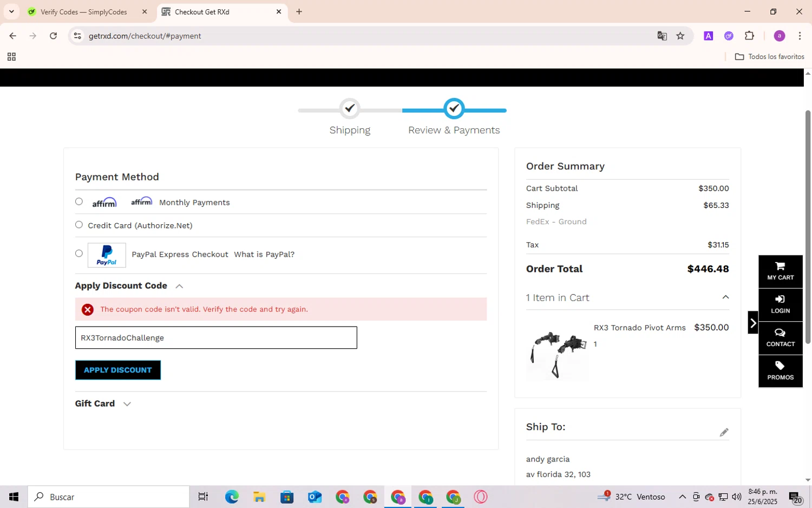Close the Verify Codes — SimplyCodes tab
Viewport: 812px width, 508px height.
145,11
